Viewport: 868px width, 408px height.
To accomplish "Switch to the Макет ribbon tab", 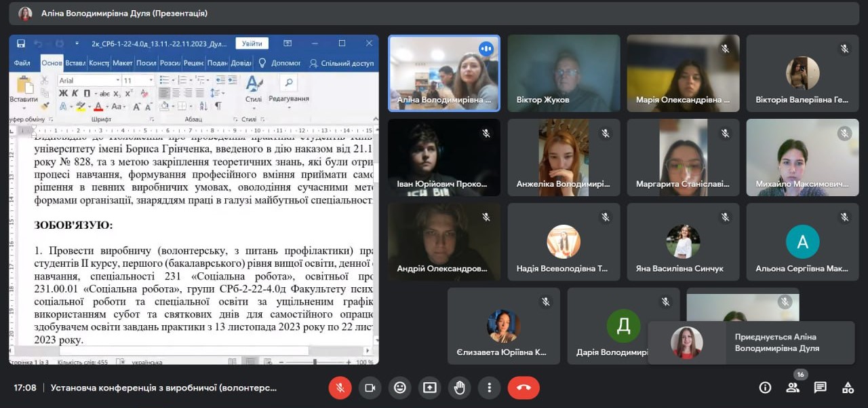I will (x=123, y=63).
